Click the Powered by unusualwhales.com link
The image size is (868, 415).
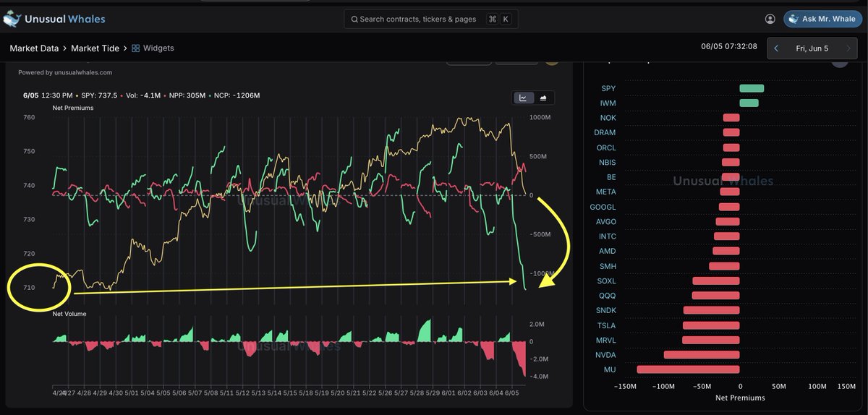tap(65, 72)
